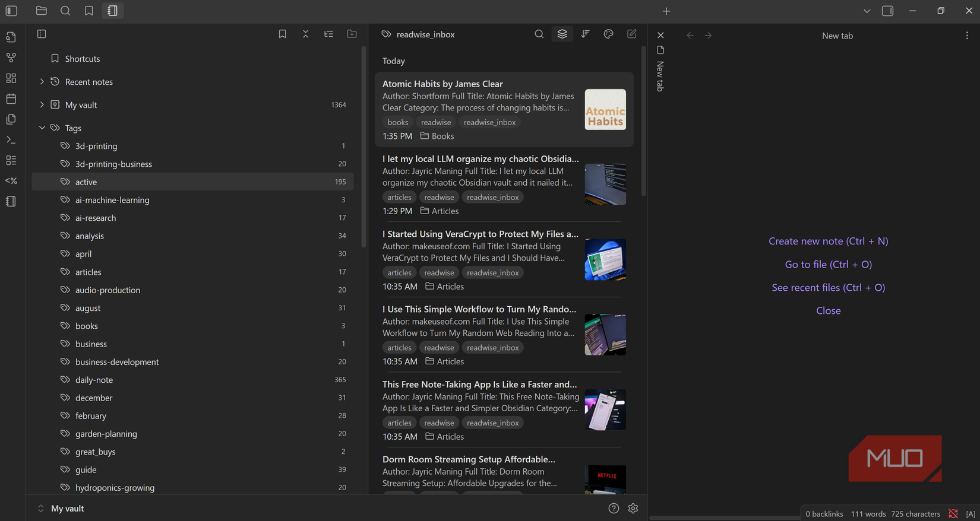Click the [A] status bar indicator
This screenshot has width=980, height=521.
[970, 514]
